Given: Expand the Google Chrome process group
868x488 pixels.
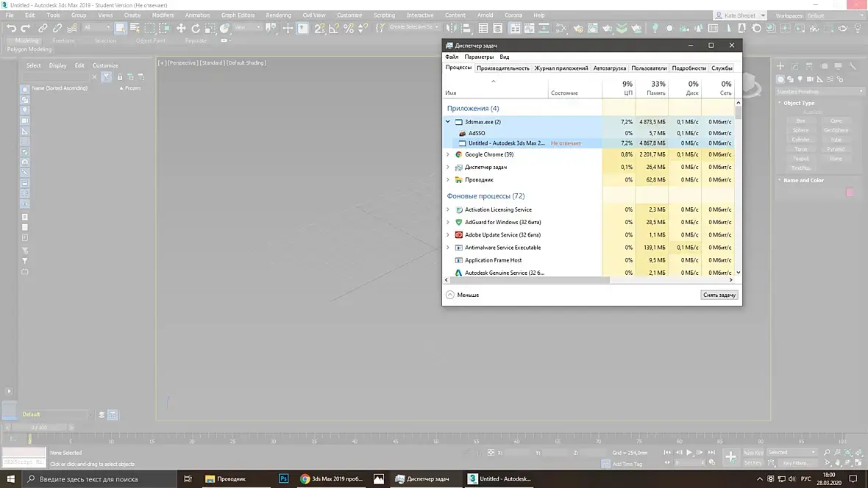Looking at the screenshot, I should [448, 154].
